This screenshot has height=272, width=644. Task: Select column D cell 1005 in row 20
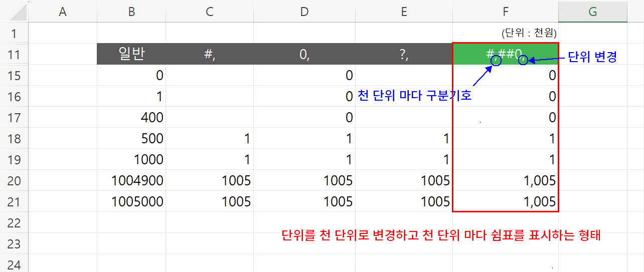[x=304, y=180]
